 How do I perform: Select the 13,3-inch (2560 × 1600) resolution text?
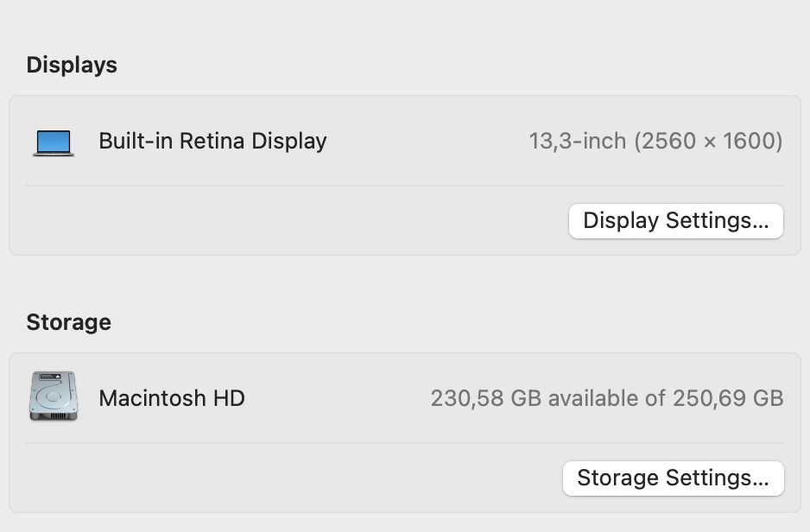click(x=655, y=141)
